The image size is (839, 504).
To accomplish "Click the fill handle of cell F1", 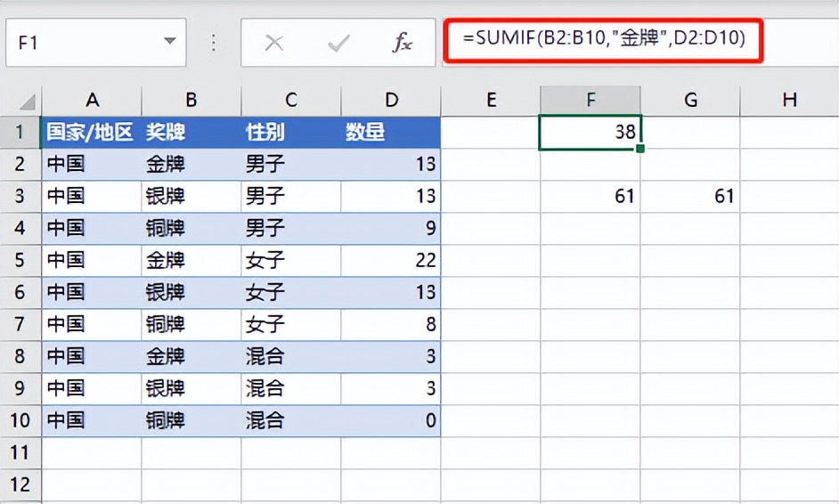I will click(640, 149).
